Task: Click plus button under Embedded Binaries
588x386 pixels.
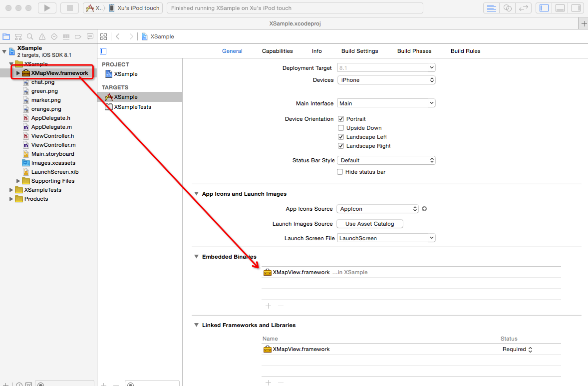Action: [x=268, y=306]
